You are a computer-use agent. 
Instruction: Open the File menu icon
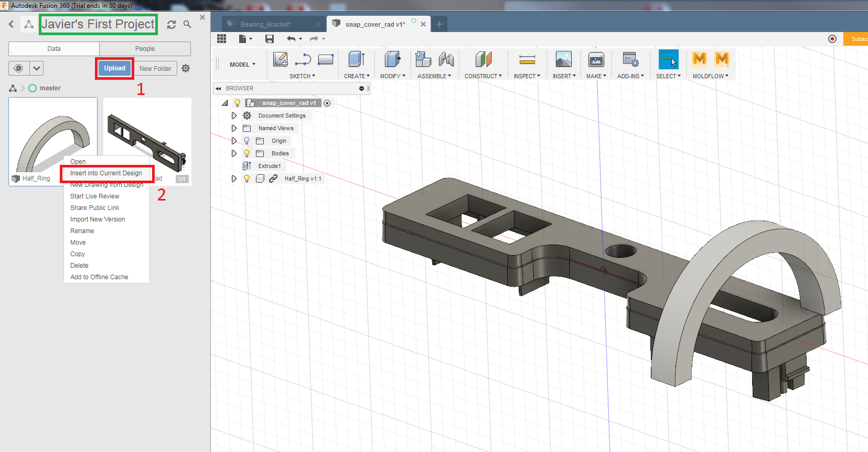[x=245, y=38]
